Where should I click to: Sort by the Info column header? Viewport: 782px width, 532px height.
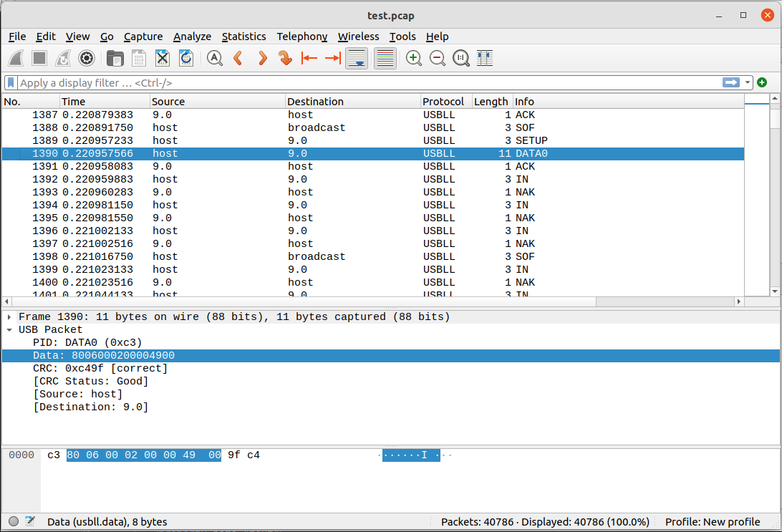(629, 102)
